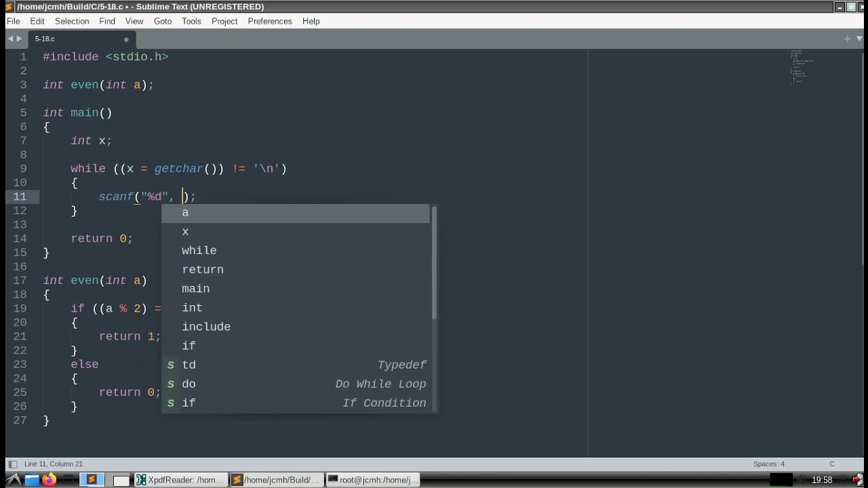Click the 19:58 clock
Viewport: 868px width, 488px height.
[x=822, y=480]
